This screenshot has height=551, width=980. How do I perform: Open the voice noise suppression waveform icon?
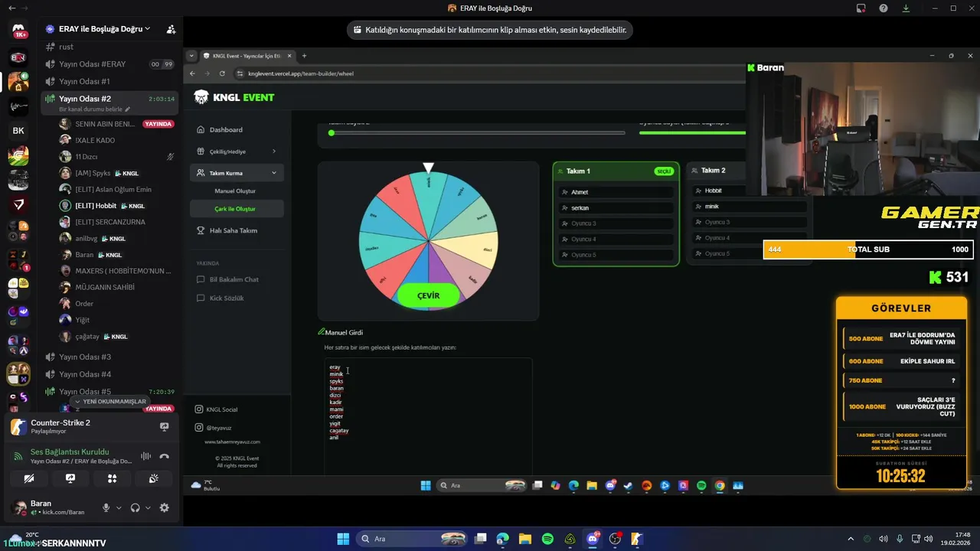coord(145,456)
